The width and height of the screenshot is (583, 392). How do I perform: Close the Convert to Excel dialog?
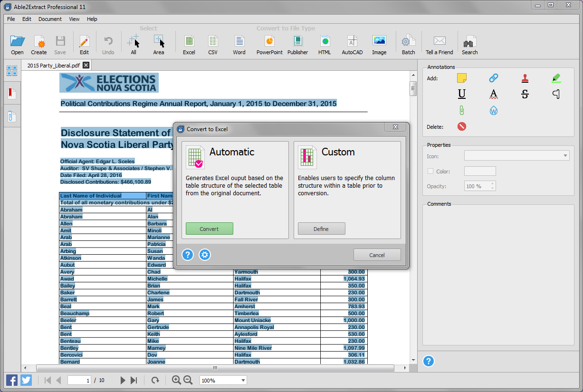pyautogui.click(x=395, y=127)
